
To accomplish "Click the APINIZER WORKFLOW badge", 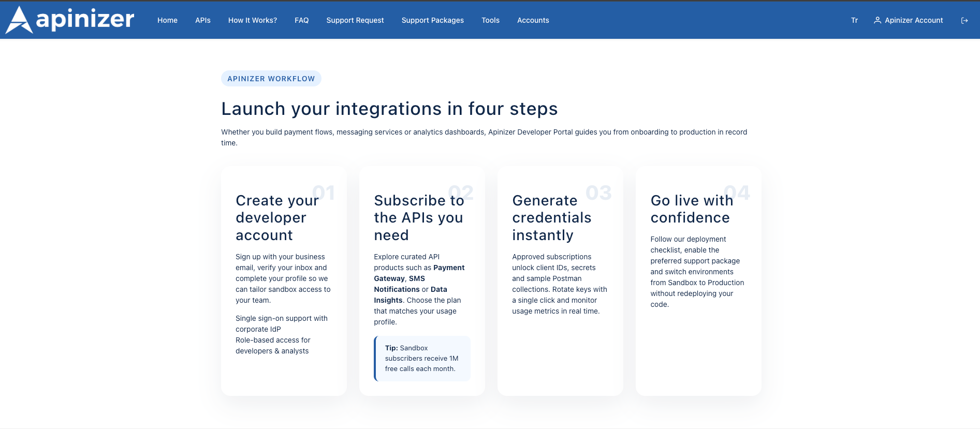I will pos(271,79).
